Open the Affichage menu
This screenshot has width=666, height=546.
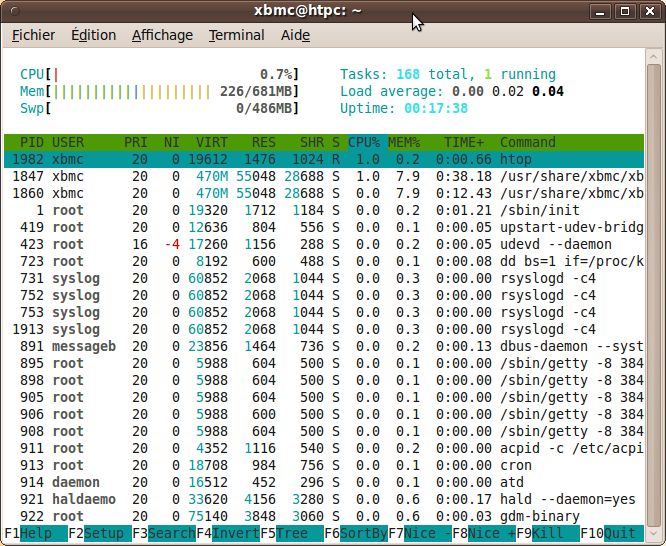point(162,35)
